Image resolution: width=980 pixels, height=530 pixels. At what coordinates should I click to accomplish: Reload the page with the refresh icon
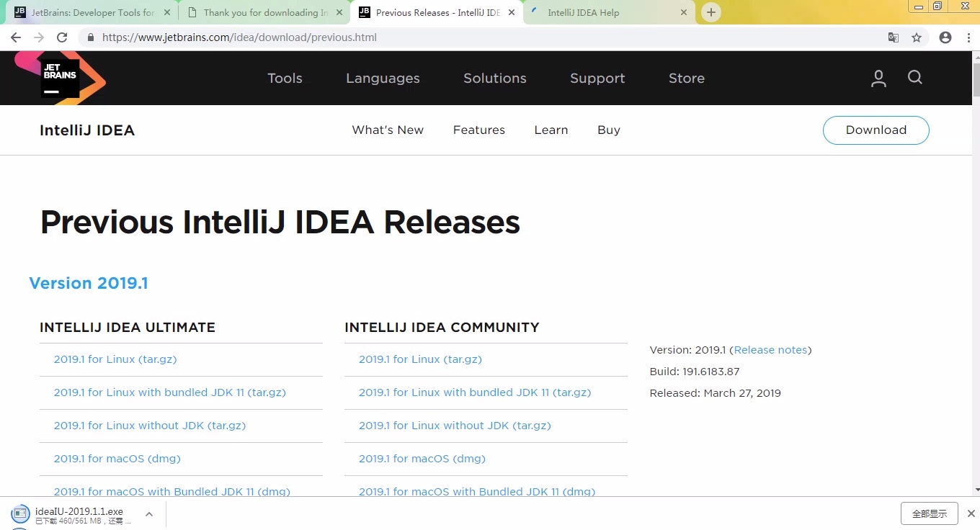click(x=63, y=37)
